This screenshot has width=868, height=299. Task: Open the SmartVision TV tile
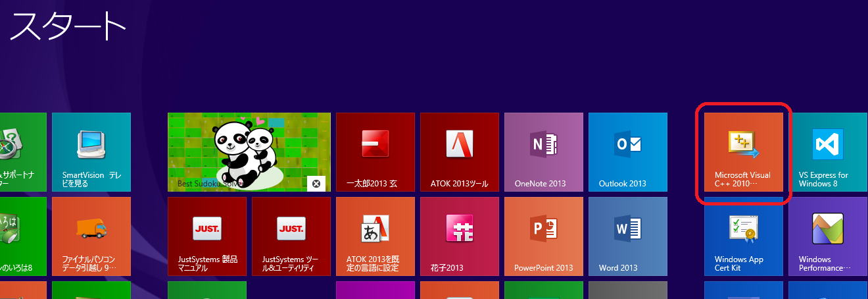(x=91, y=152)
